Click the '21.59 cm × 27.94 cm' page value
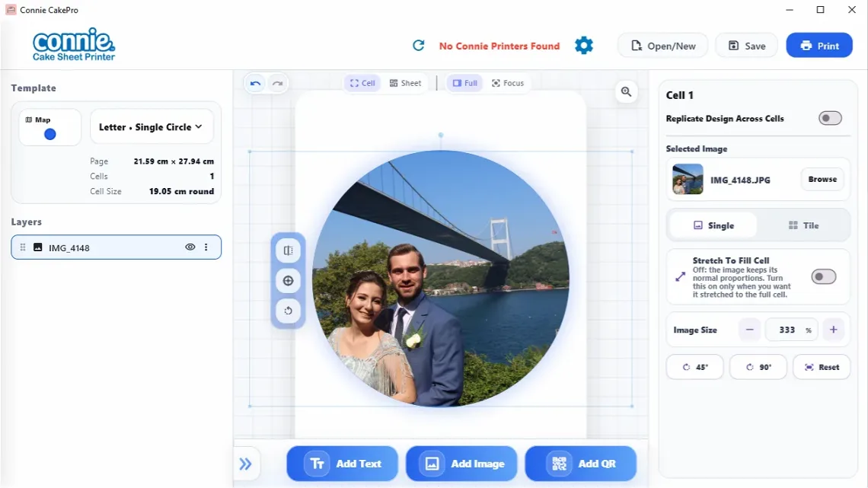This screenshot has height=488, width=868. pos(174,161)
